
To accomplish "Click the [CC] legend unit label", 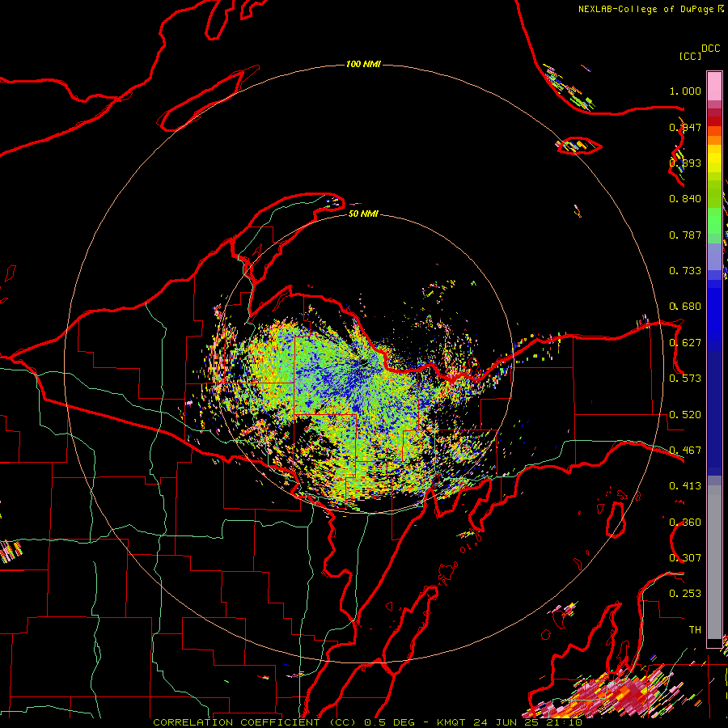I will click(x=690, y=56).
